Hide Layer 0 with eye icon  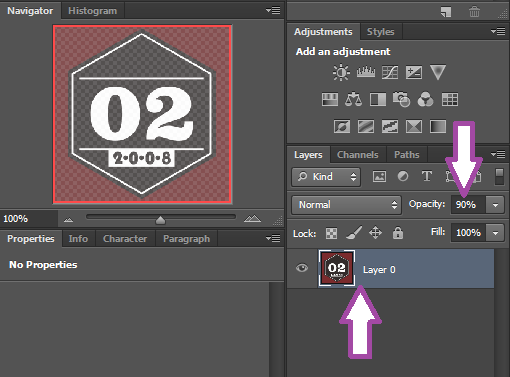pyautogui.click(x=302, y=268)
